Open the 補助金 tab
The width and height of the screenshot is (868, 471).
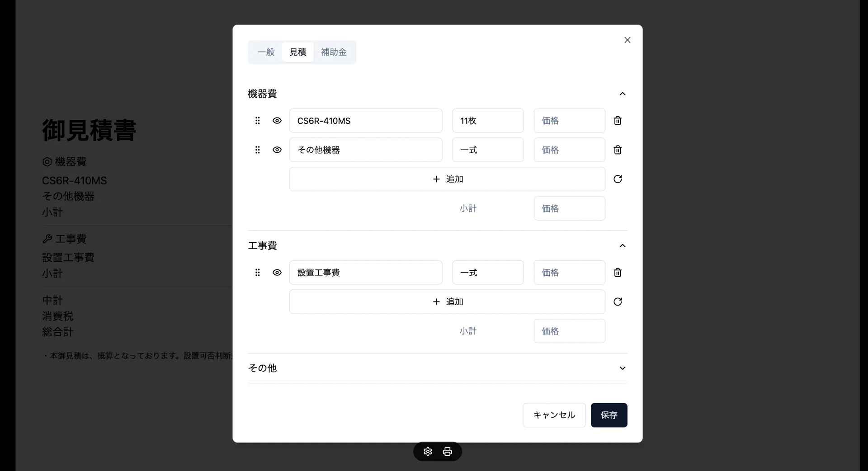click(334, 52)
